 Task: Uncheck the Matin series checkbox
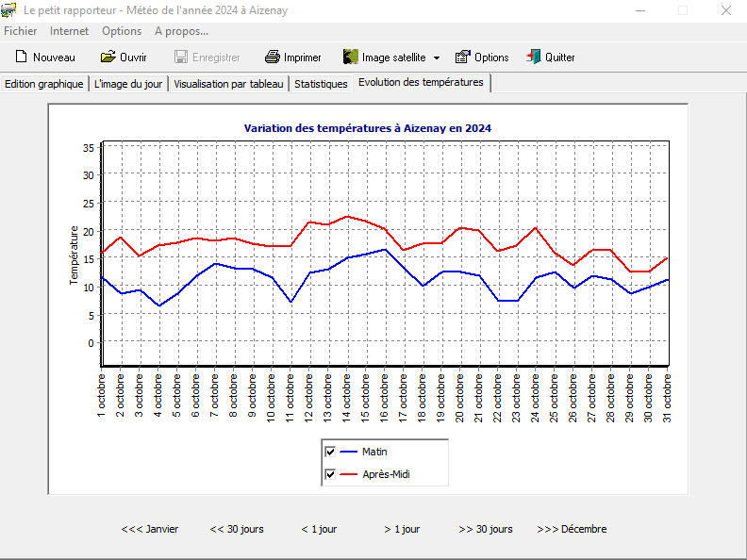point(330,452)
